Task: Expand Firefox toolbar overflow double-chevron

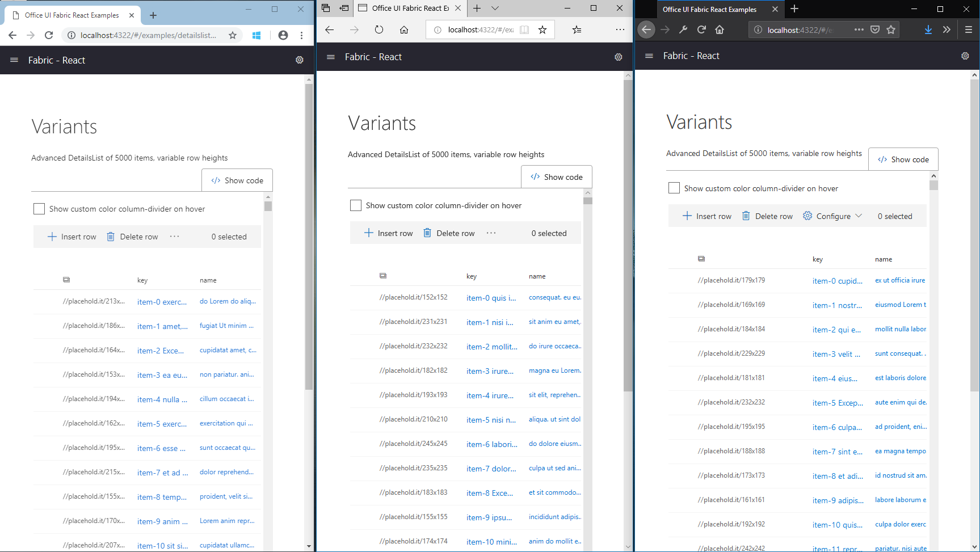Action: pyautogui.click(x=947, y=30)
